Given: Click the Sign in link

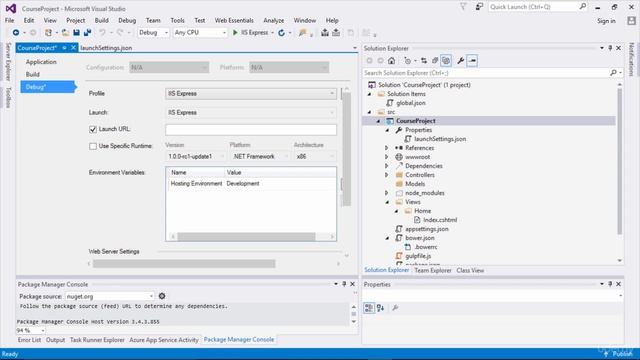Looking at the screenshot, I should pyautogui.click(x=606, y=21).
